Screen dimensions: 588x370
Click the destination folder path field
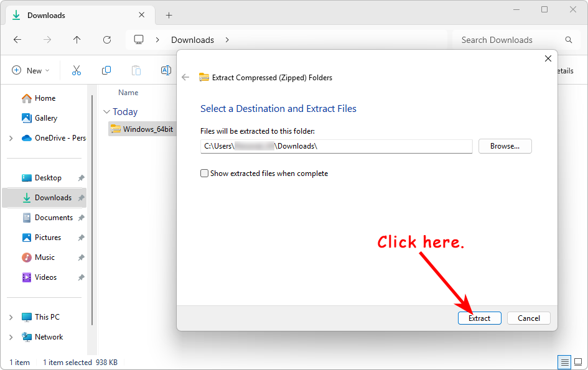336,146
